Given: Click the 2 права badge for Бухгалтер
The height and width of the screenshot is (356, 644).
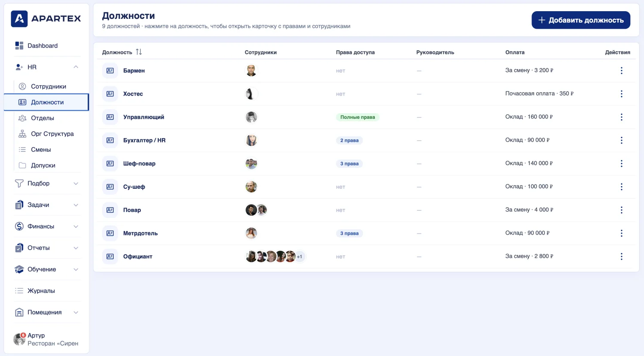Looking at the screenshot, I should 349,140.
